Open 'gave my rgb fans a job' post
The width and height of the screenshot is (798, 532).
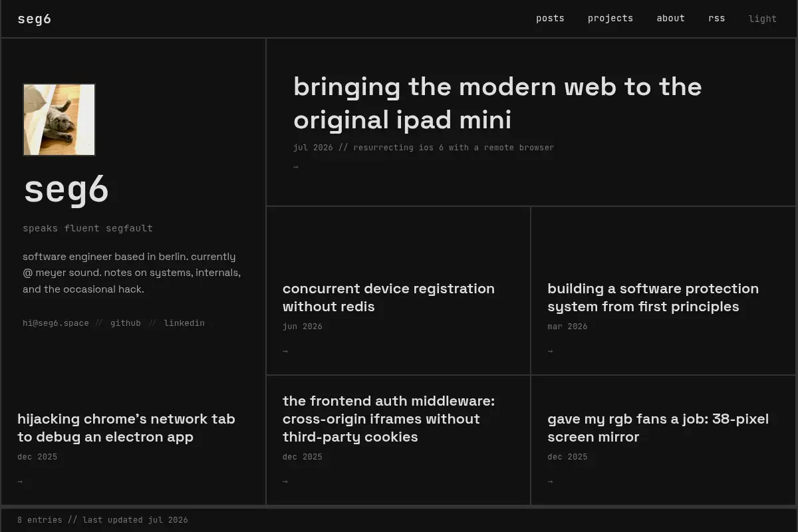[658, 428]
